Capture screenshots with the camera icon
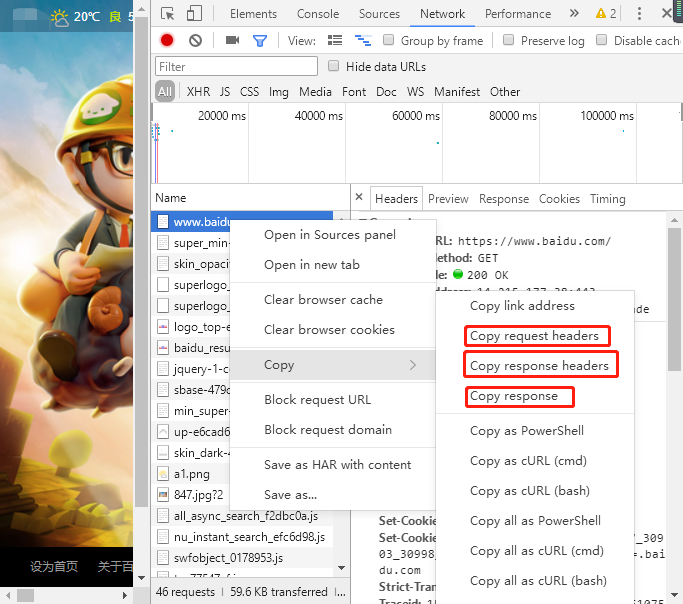The image size is (683, 604). click(232, 40)
